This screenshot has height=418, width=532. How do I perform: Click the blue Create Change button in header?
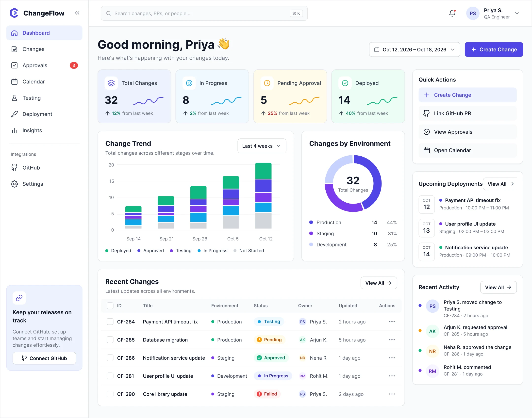point(494,49)
